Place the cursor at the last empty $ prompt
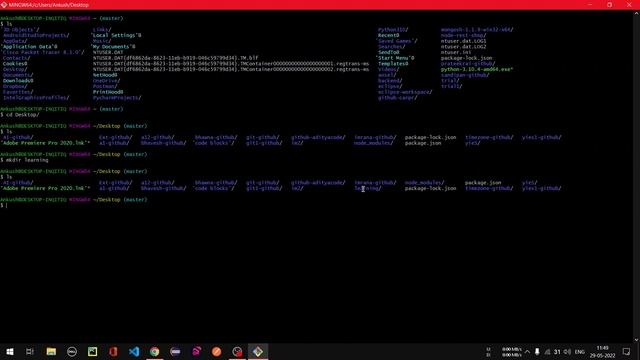Image resolution: width=640 pixels, height=360 pixels. point(7,205)
